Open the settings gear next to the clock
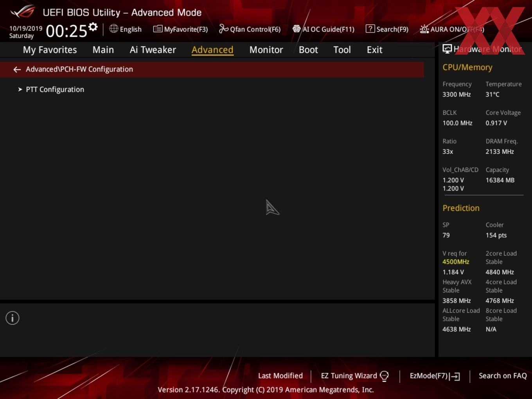This screenshot has width=532, height=399. tap(93, 27)
